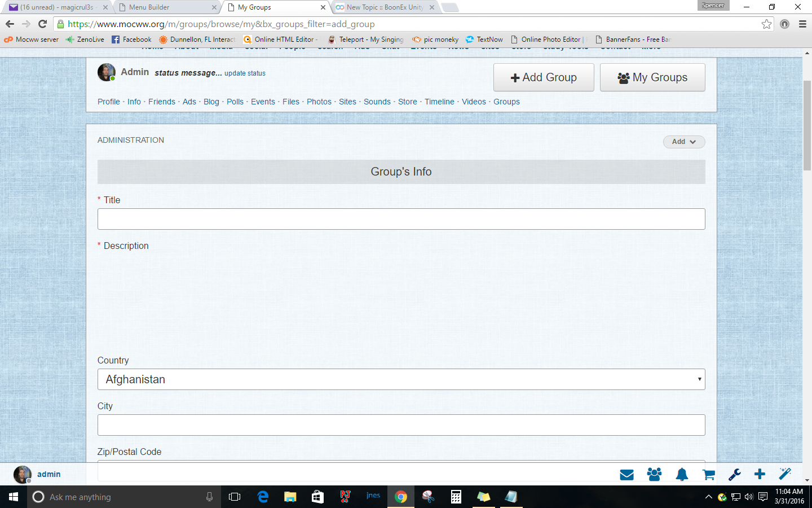812x508 pixels.
Task: Show notifications via the bell icon
Action: pyautogui.click(x=682, y=475)
